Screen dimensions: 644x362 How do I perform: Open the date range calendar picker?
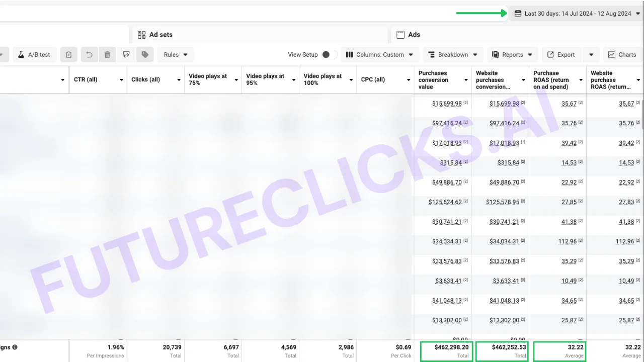coord(577,14)
